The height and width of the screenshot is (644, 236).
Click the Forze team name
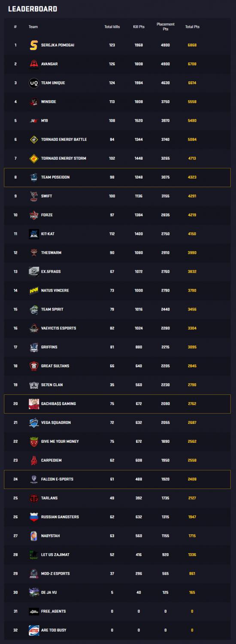click(47, 215)
